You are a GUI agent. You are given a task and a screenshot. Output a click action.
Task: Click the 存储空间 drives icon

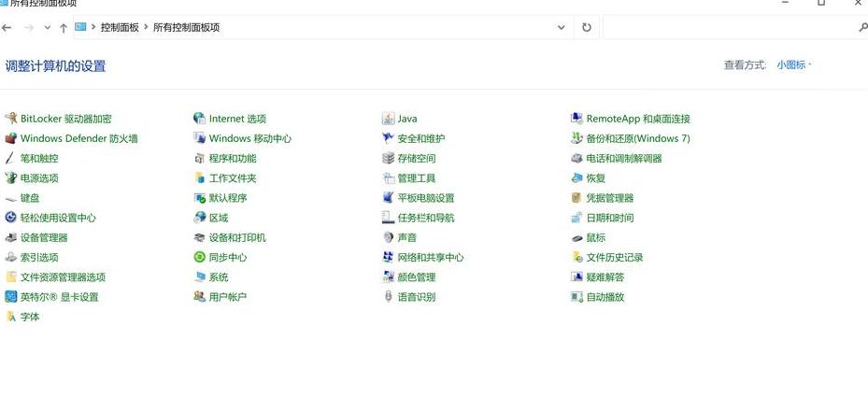[388, 158]
